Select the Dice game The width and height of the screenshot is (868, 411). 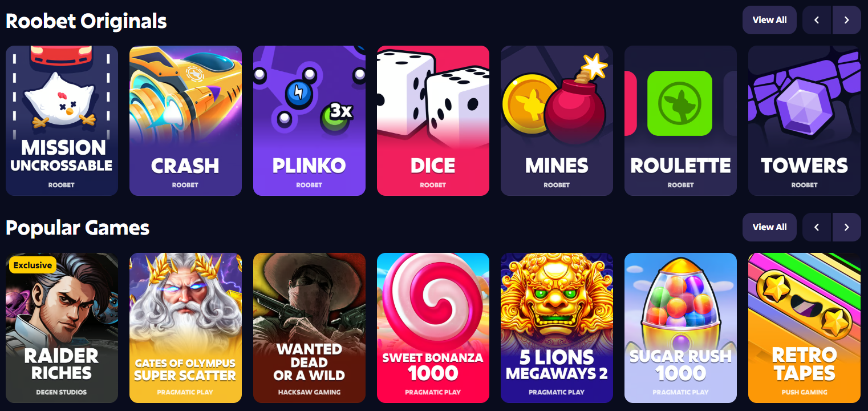[x=433, y=121]
